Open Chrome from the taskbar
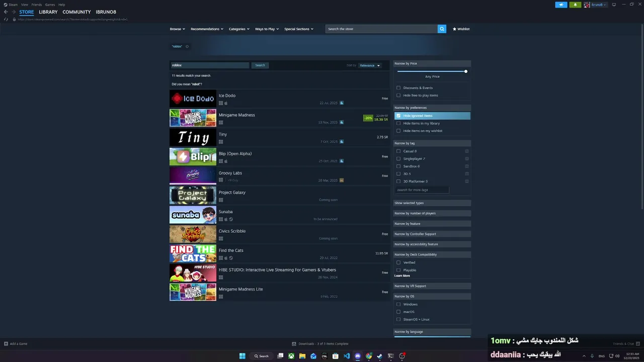644x362 pixels. [369, 356]
